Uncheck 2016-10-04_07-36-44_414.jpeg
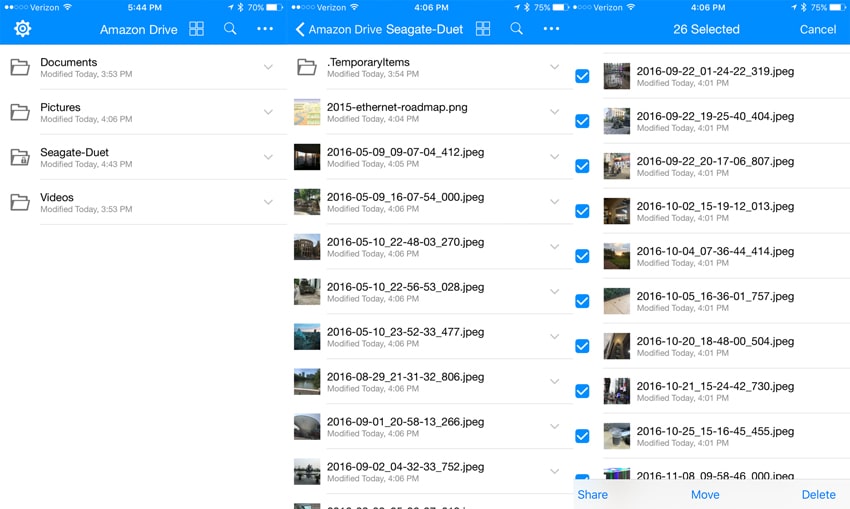 click(582, 256)
